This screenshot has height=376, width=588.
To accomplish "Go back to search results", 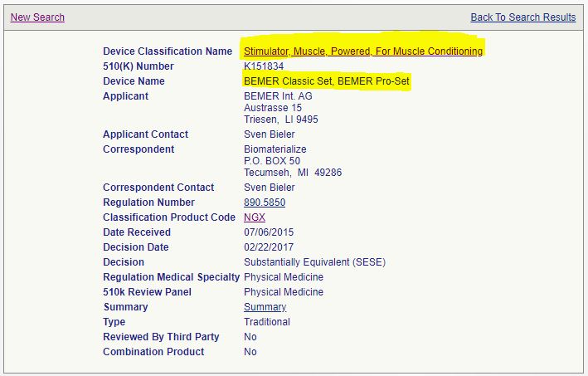I will pos(522,17).
